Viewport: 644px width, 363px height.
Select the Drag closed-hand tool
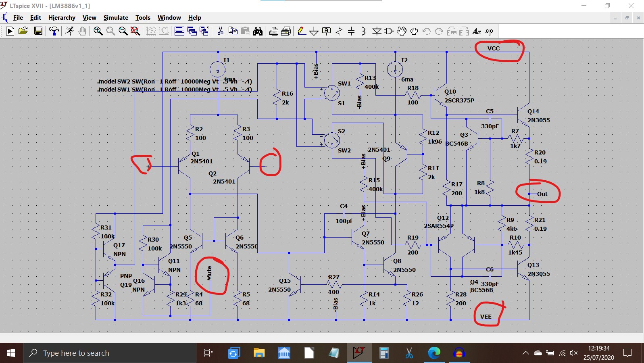pyautogui.click(x=414, y=31)
